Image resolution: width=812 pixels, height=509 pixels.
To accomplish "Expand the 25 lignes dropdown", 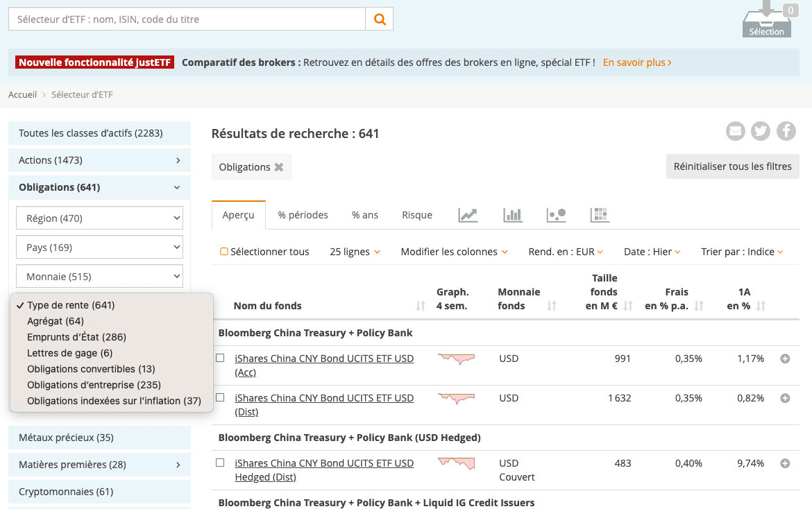I will pos(355,252).
